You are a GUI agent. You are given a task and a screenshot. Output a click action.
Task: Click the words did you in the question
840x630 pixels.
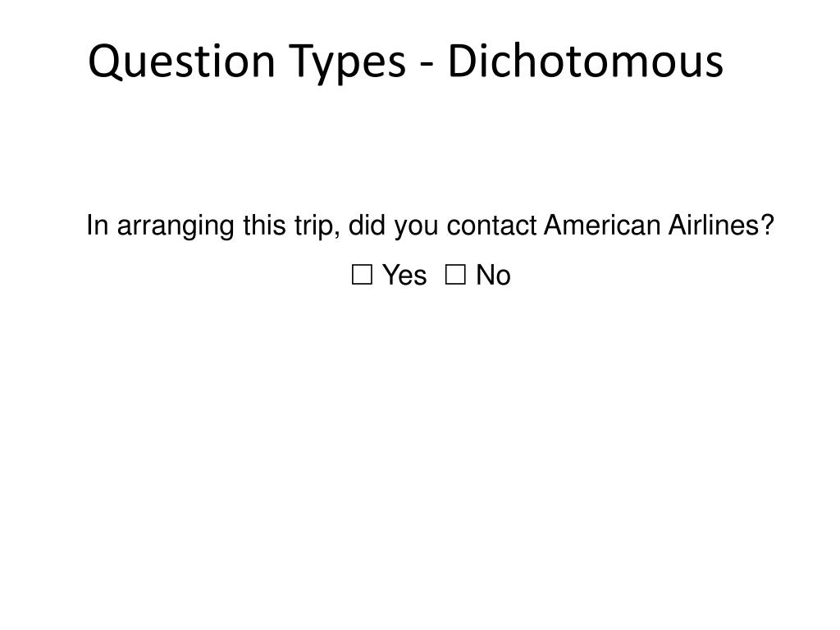(393, 226)
